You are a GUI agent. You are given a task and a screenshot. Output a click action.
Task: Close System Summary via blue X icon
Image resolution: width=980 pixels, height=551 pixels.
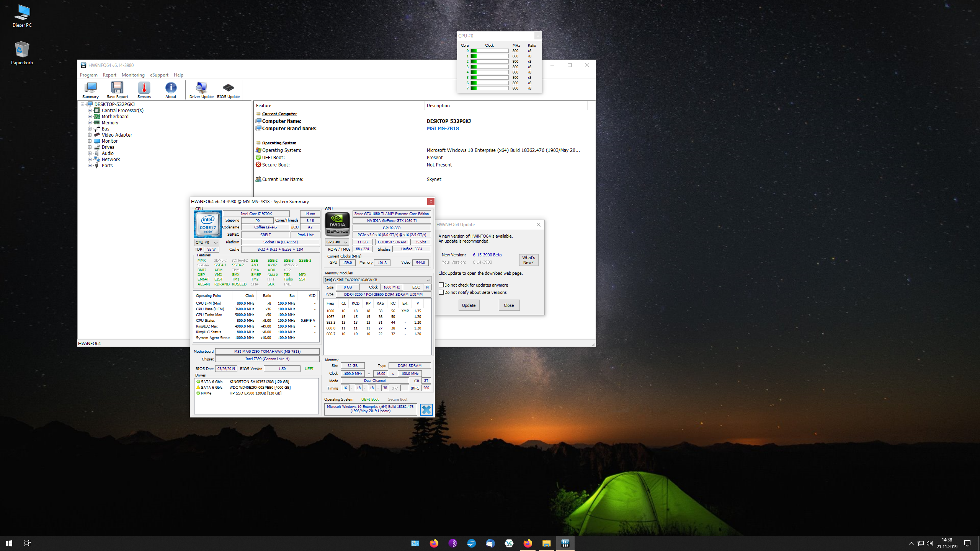click(426, 409)
